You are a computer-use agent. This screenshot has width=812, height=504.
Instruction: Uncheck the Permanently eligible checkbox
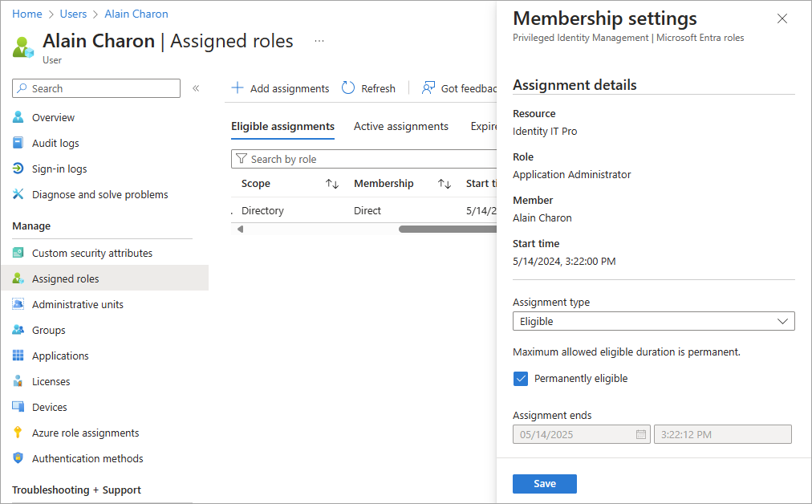(x=522, y=378)
